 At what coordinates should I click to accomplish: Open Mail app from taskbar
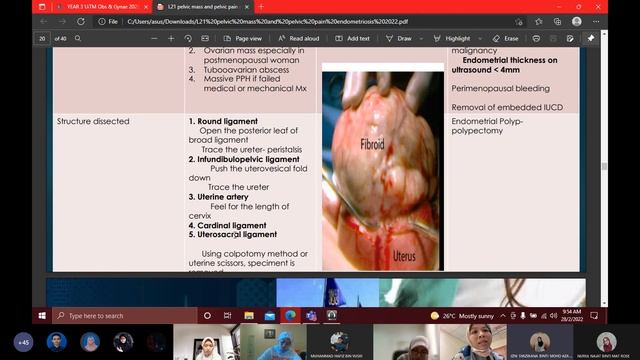(x=269, y=316)
